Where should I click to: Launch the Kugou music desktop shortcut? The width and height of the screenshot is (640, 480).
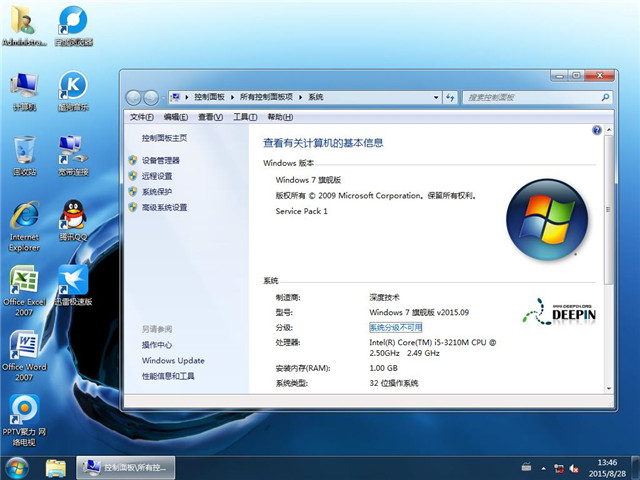pyautogui.click(x=73, y=91)
